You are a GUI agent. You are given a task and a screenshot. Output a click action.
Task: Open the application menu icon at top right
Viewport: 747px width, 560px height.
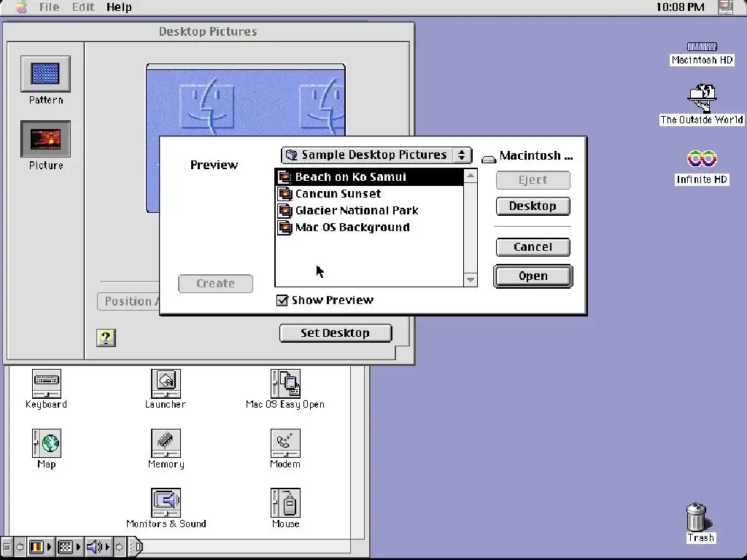tap(726, 7)
